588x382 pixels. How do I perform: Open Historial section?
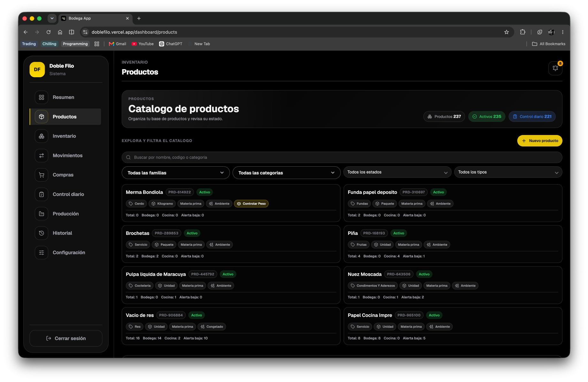click(65, 233)
